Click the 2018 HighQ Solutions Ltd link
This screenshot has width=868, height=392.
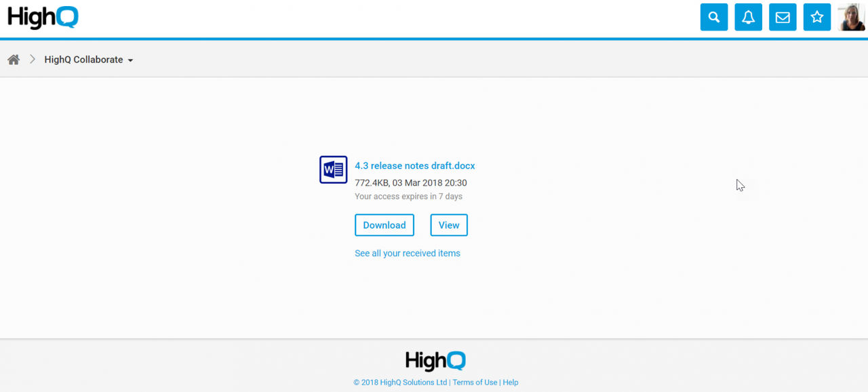click(400, 383)
